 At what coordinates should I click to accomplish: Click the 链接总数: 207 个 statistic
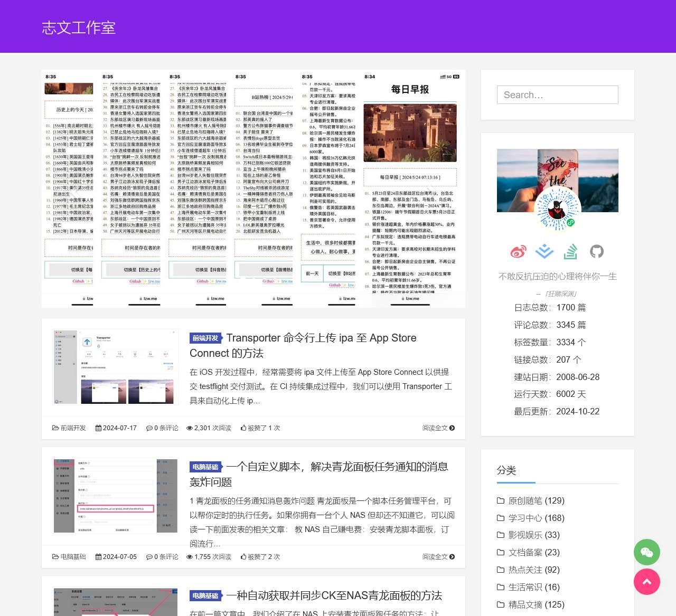[x=548, y=359]
